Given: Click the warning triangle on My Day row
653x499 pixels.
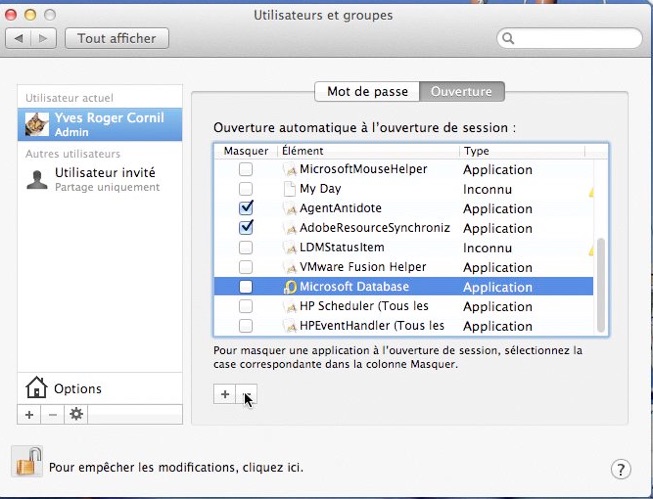Looking at the screenshot, I should pyautogui.click(x=591, y=192).
